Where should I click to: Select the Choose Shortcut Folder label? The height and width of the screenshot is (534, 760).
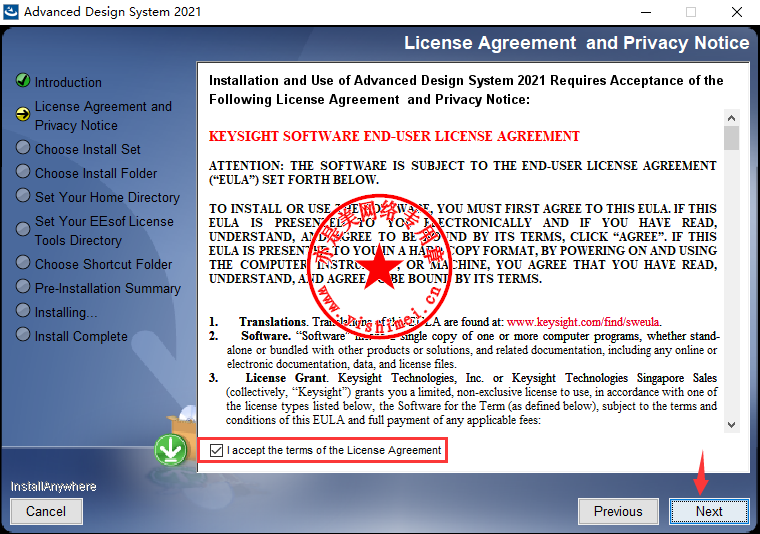coord(103,264)
